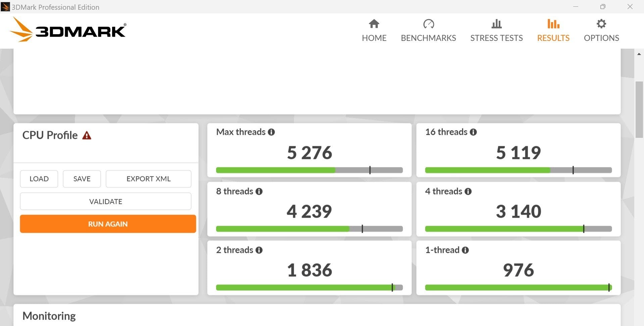Screen dimensions: 644x326
Task: Click the 16 threads score 5 119
Action: tap(518, 153)
